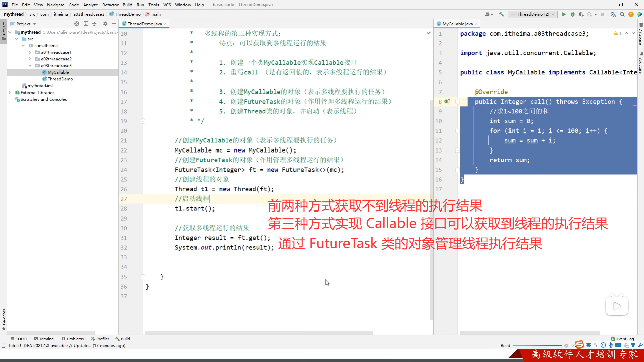Click Run with Coverage icon
Screen dimensions: 644x362
(581, 14)
